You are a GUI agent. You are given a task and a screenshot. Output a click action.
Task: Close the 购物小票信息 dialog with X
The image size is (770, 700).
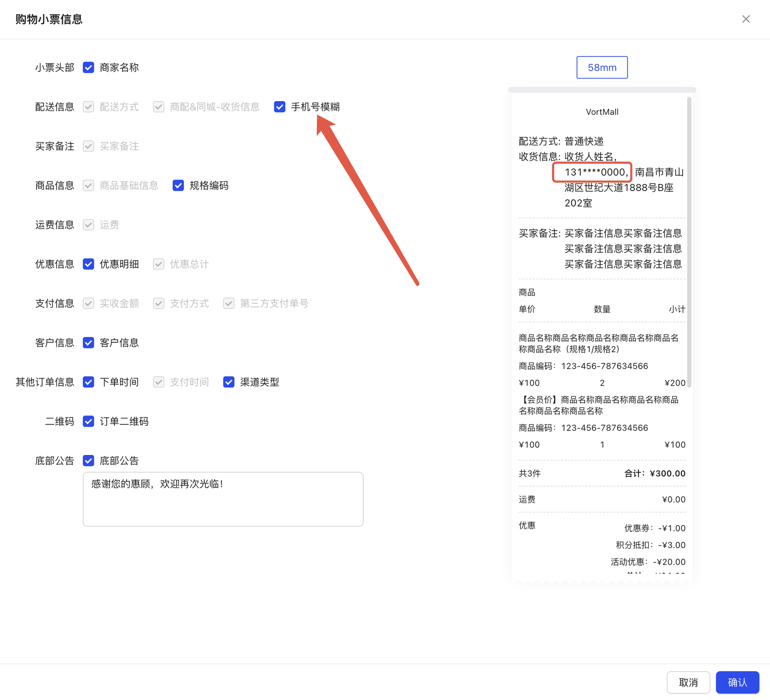[745, 19]
